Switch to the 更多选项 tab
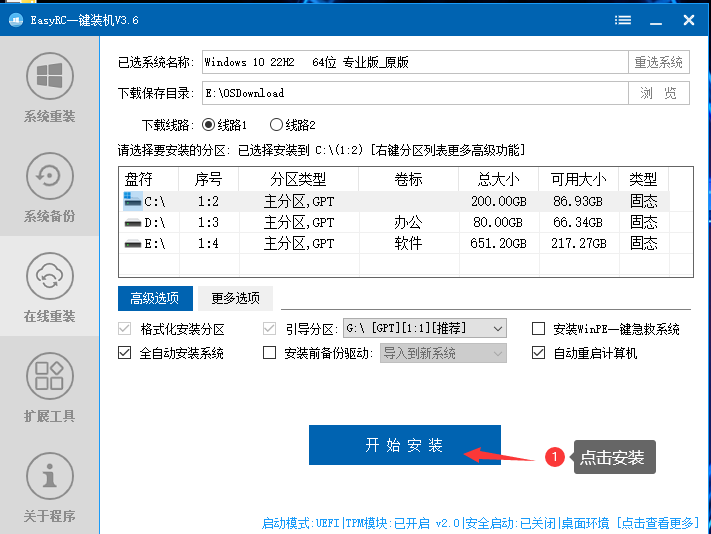 click(235, 298)
